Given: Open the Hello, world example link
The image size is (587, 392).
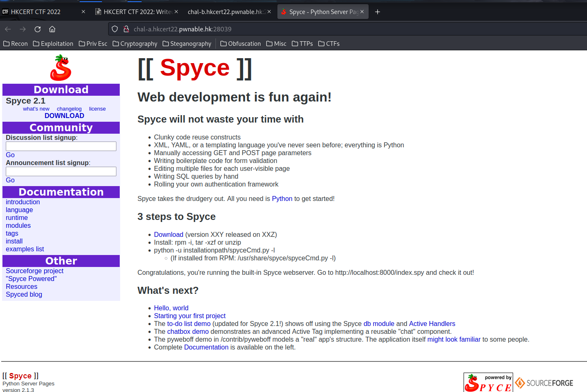Looking at the screenshot, I should tap(171, 308).
